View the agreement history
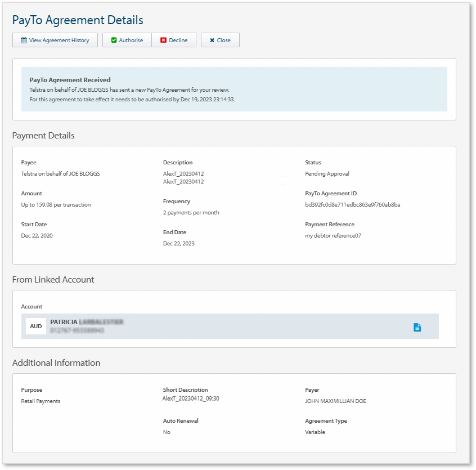The width and height of the screenshot is (476, 470). coord(55,40)
